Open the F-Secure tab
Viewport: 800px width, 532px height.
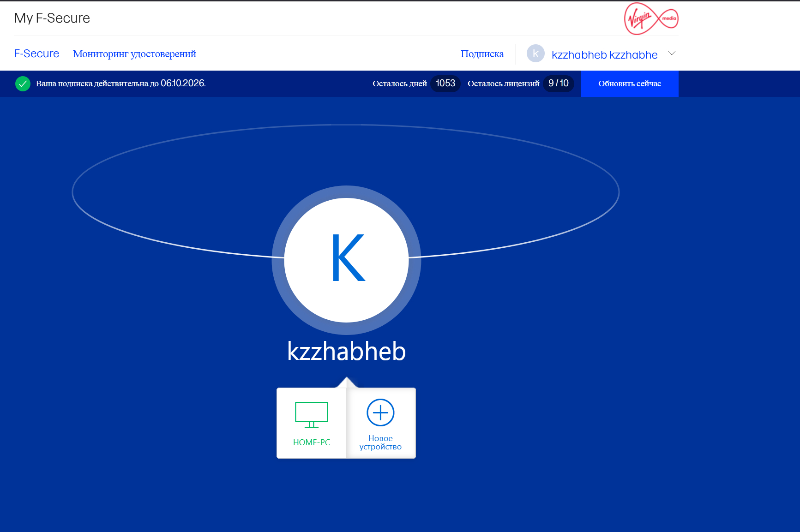point(36,54)
